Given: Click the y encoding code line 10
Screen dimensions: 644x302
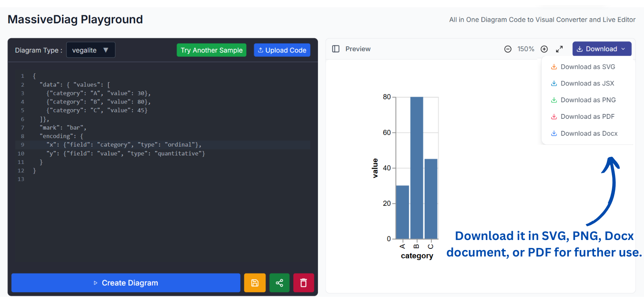Looking at the screenshot, I should coord(126,153).
